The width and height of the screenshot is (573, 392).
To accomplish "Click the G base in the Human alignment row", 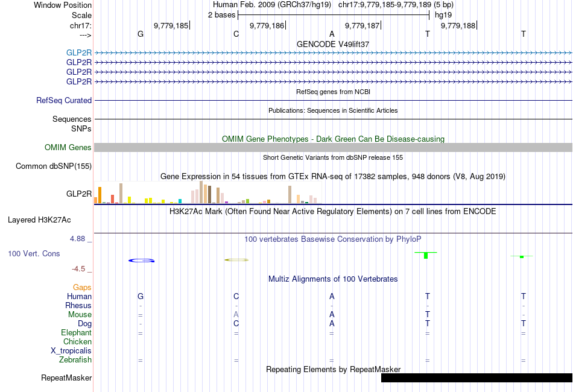I will (x=141, y=296).
